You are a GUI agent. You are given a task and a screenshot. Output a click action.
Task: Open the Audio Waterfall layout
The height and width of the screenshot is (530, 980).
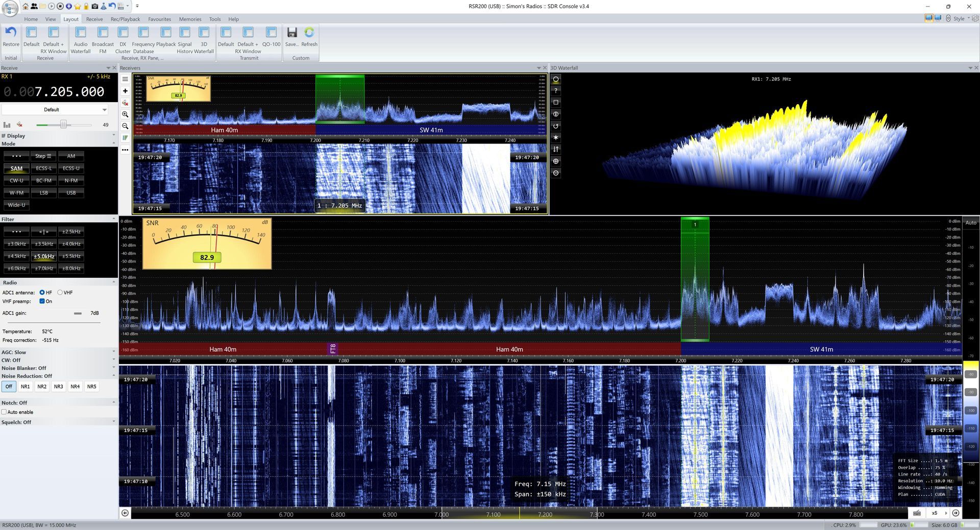(80, 33)
